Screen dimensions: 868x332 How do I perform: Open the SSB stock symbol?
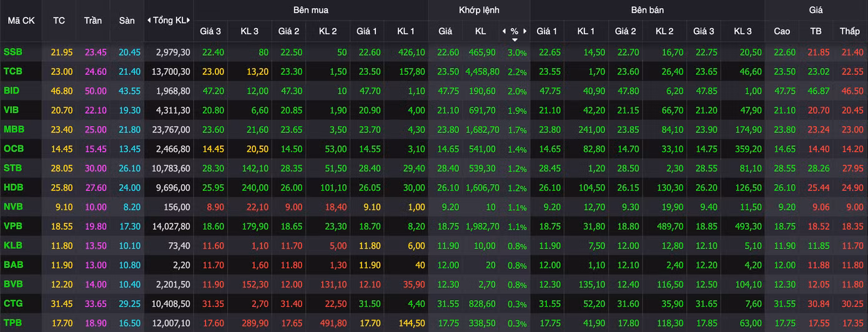point(12,52)
